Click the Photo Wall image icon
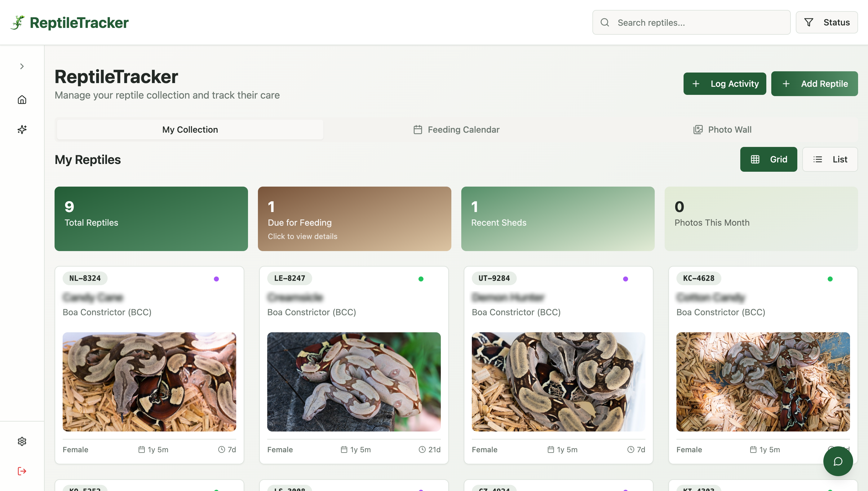 tap(698, 129)
